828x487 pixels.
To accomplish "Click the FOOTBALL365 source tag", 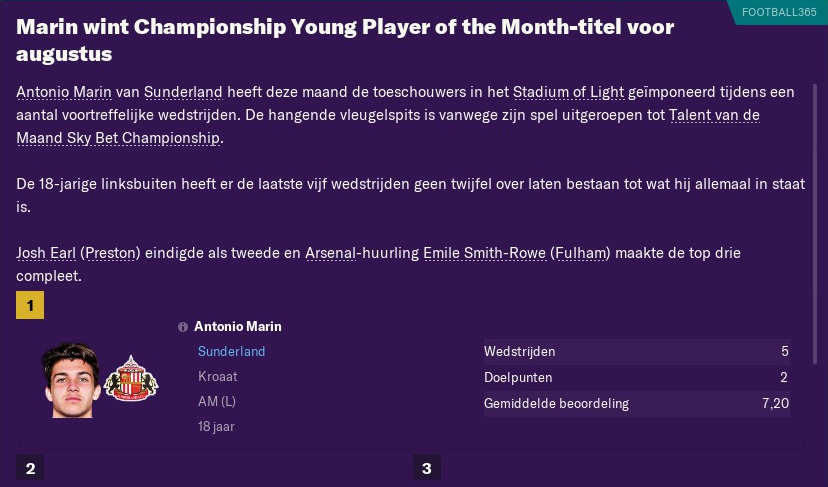I will point(778,11).
